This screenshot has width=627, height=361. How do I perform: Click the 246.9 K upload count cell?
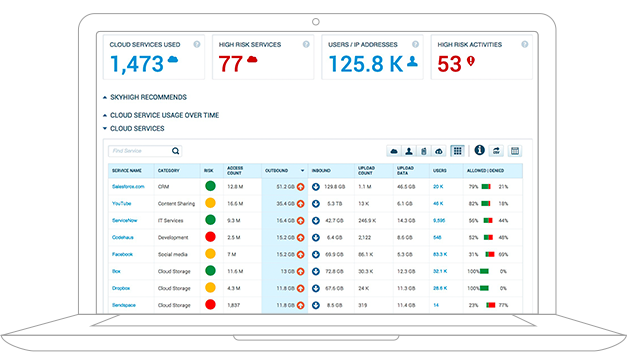(367, 220)
